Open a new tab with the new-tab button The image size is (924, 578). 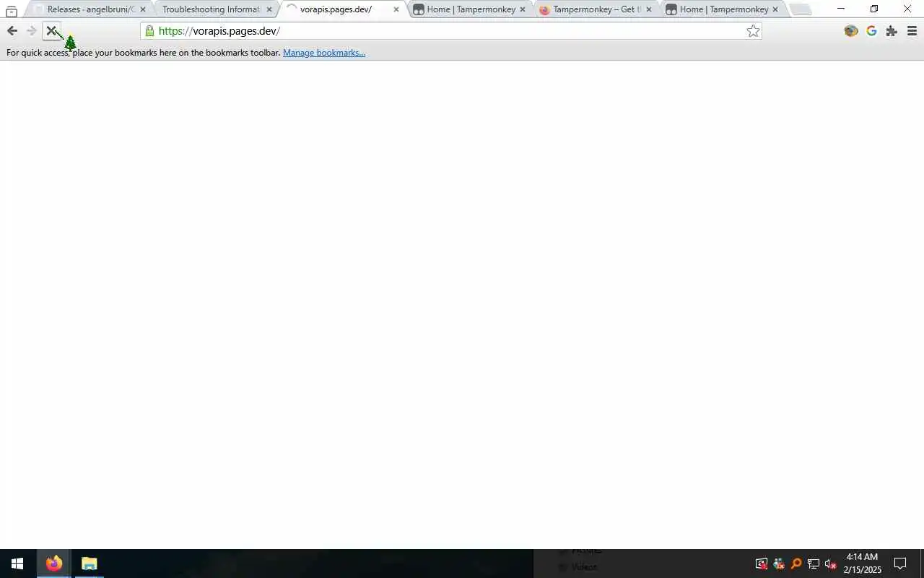(x=801, y=9)
